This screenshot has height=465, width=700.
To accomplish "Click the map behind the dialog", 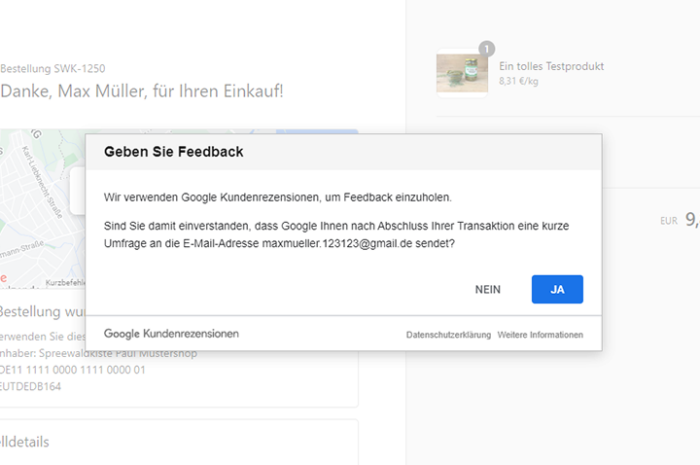I will pyautogui.click(x=42, y=208).
